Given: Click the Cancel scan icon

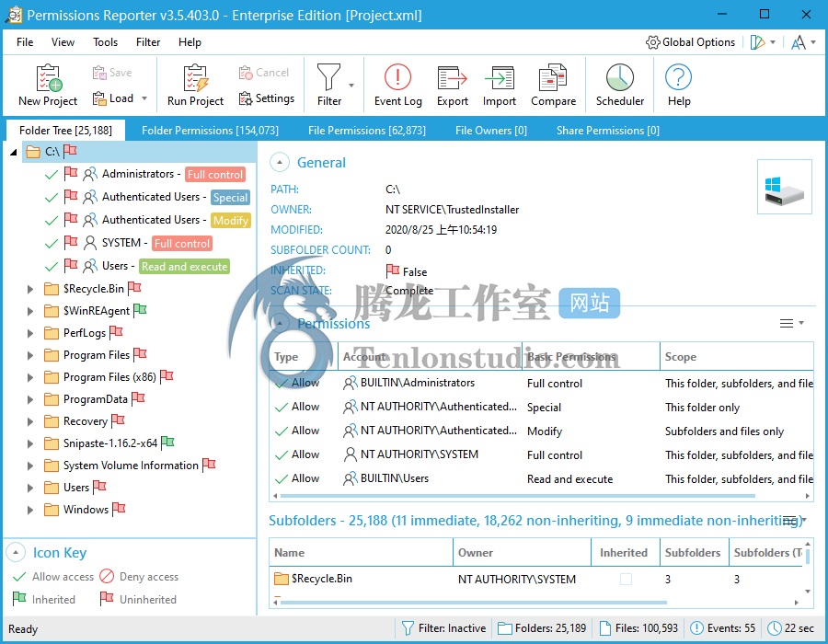Looking at the screenshot, I should tap(246, 73).
